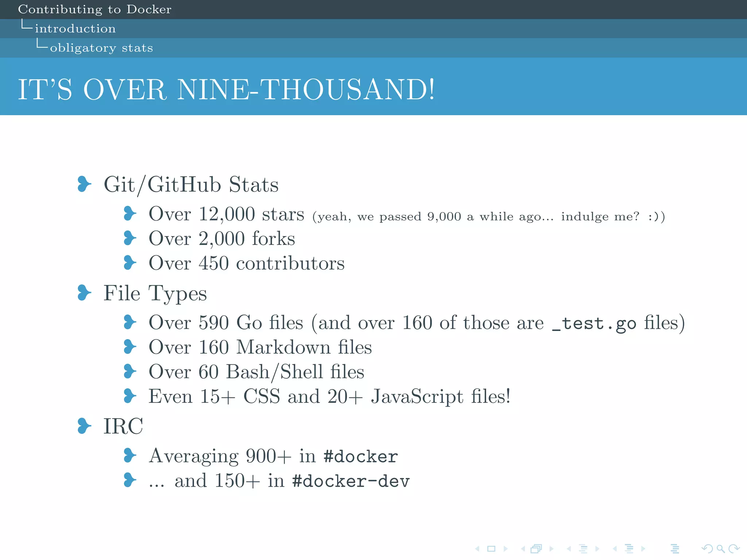Click the go-forward redo arrow icon
This screenshot has height=560, width=747.
(x=734, y=548)
